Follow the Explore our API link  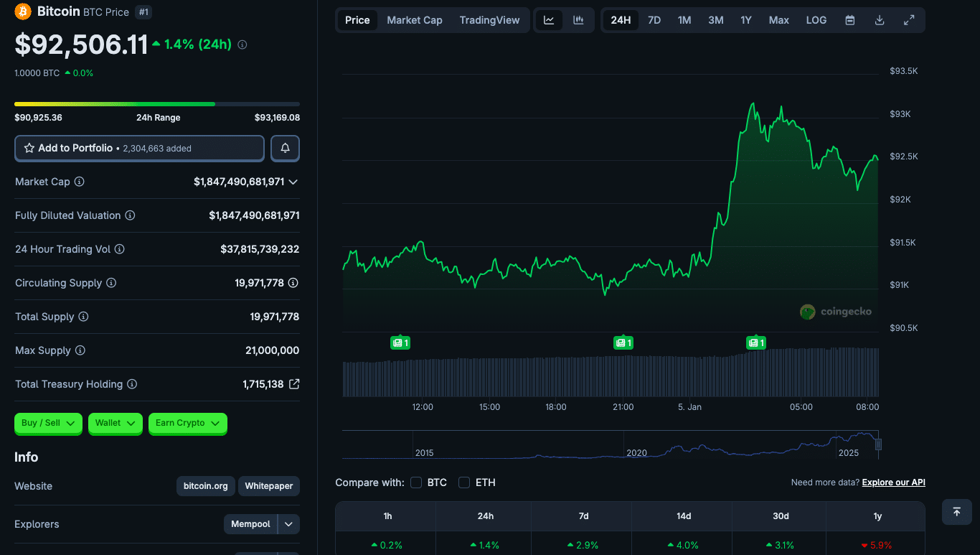[x=893, y=482]
